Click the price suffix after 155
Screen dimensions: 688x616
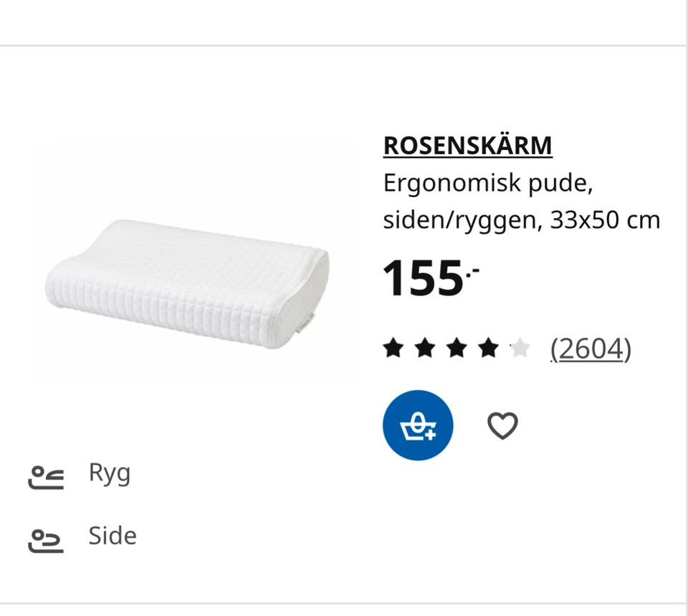coord(472,269)
